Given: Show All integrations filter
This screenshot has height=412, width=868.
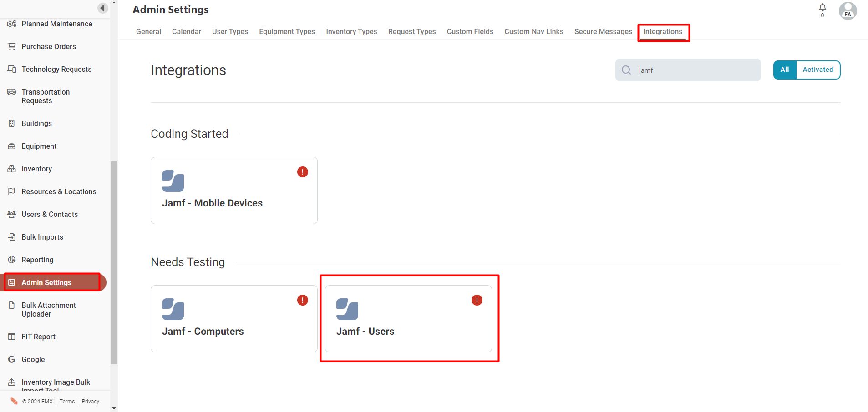Looking at the screenshot, I should 785,70.
